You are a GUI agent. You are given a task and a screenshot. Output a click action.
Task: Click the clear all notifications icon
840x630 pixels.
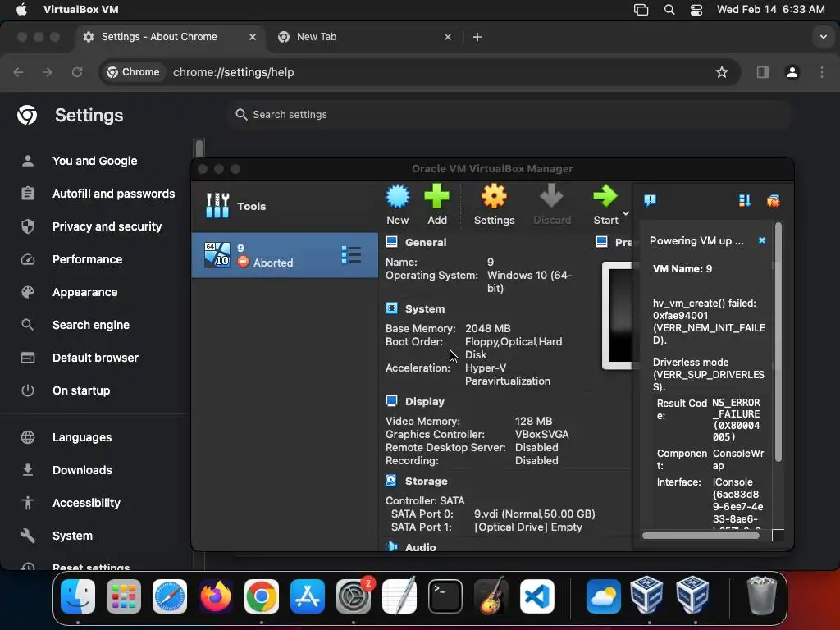[773, 201]
